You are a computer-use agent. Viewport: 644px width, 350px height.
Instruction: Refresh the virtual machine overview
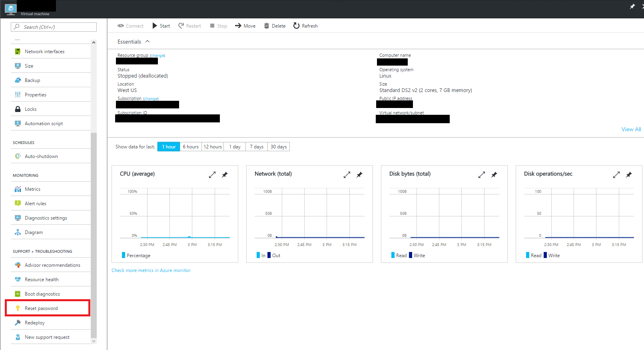click(x=305, y=26)
